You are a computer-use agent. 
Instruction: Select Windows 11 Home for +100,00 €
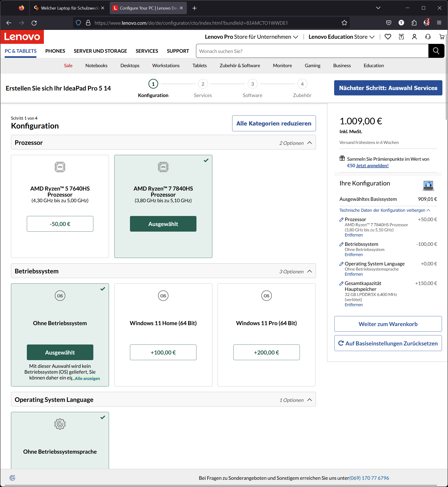coord(163,352)
